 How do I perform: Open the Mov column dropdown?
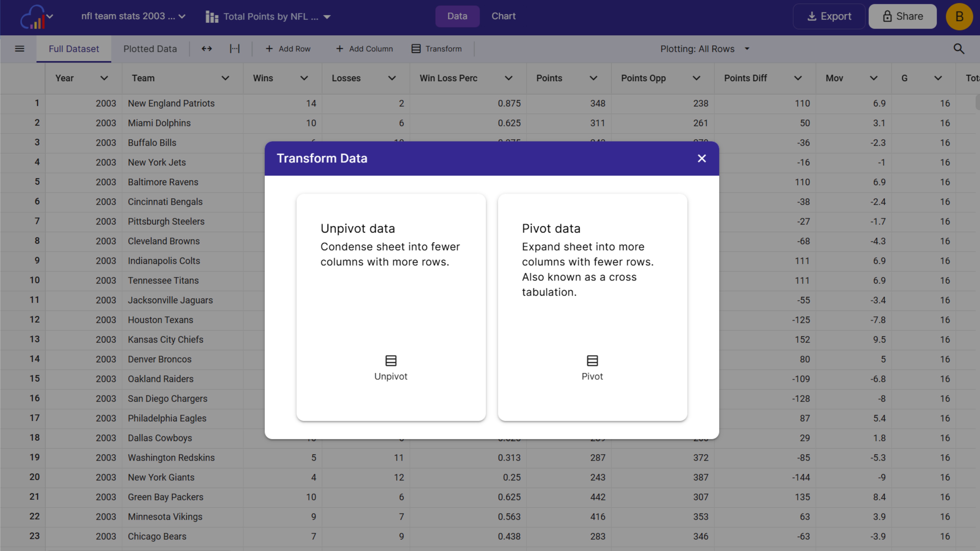point(874,78)
